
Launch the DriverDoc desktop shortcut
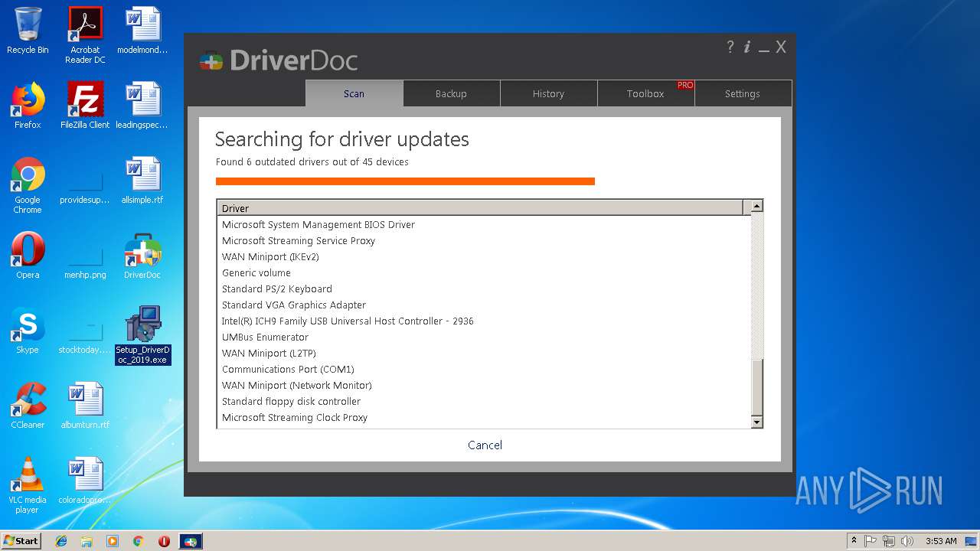(142, 256)
